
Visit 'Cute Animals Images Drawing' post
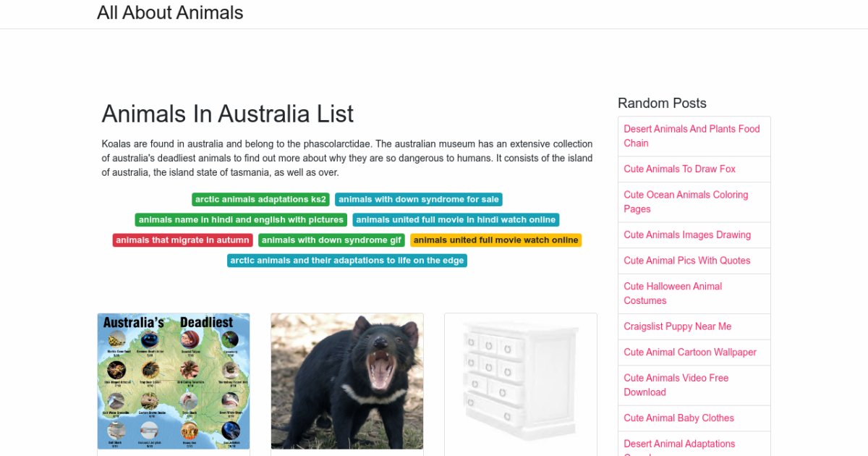pyautogui.click(x=687, y=235)
